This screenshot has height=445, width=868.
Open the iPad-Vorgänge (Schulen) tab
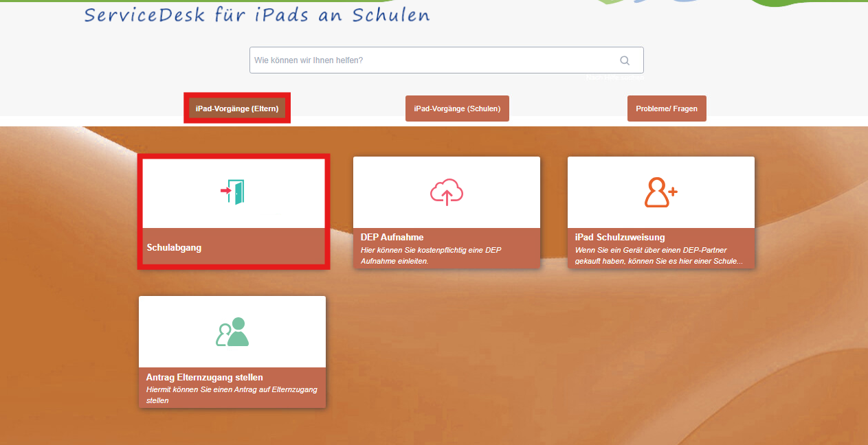(457, 109)
